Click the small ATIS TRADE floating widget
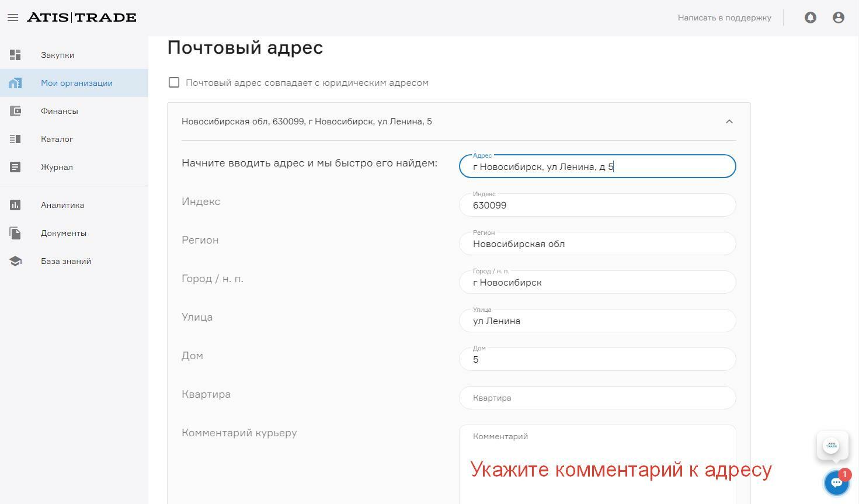 pos(832,445)
